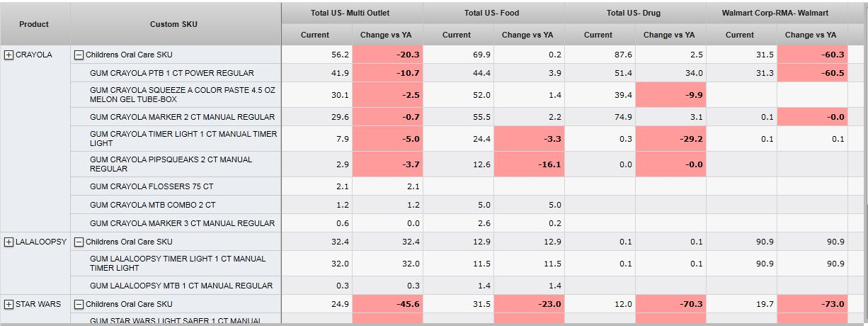Expand the STAR WARS product row

point(8,304)
